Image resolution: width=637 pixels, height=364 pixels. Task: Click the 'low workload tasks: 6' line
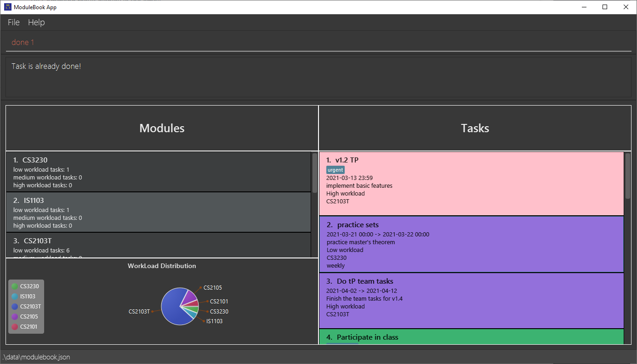tap(41, 250)
